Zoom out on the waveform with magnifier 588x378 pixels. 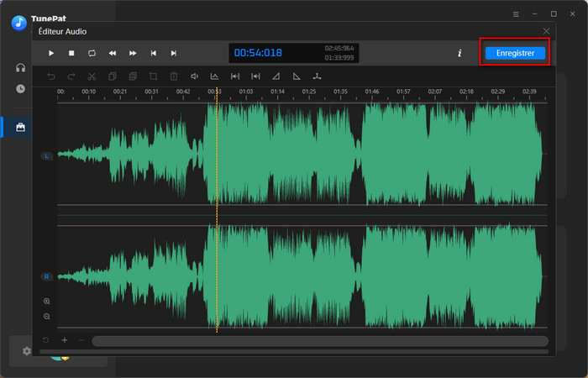pos(47,317)
